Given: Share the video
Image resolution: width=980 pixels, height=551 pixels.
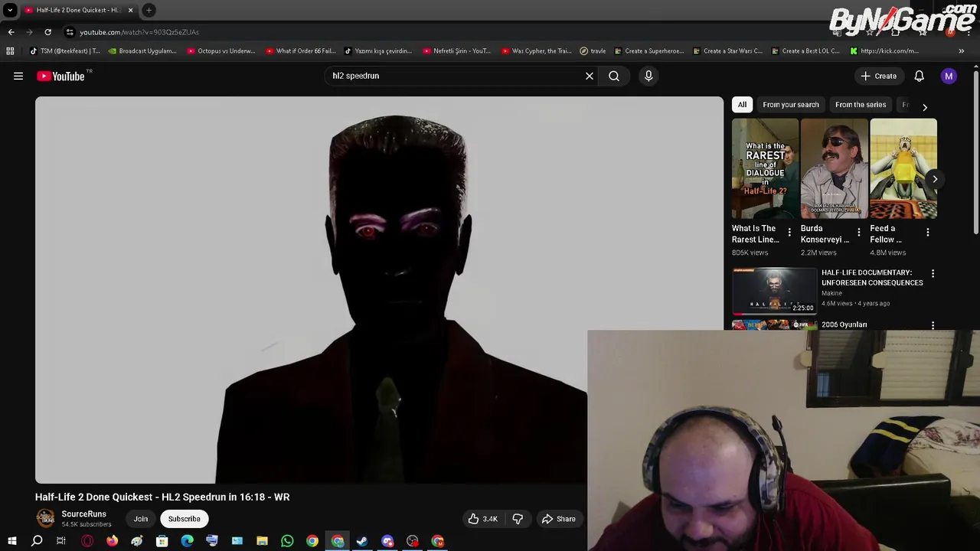Looking at the screenshot, I should (x=558, y=519).
